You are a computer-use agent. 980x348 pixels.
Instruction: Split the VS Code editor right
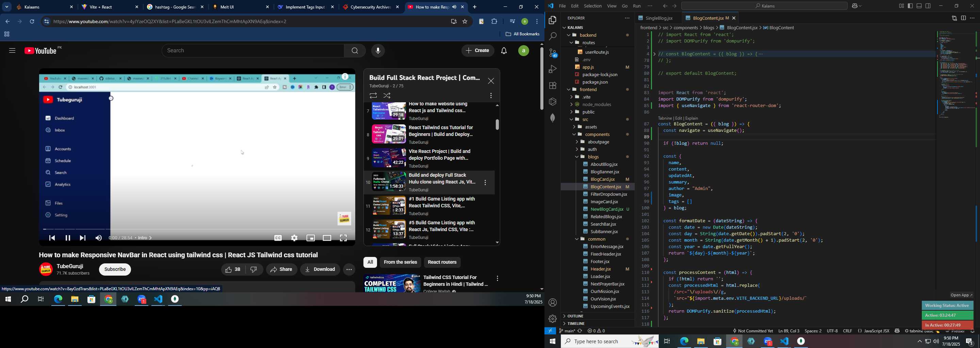[963, 18]
